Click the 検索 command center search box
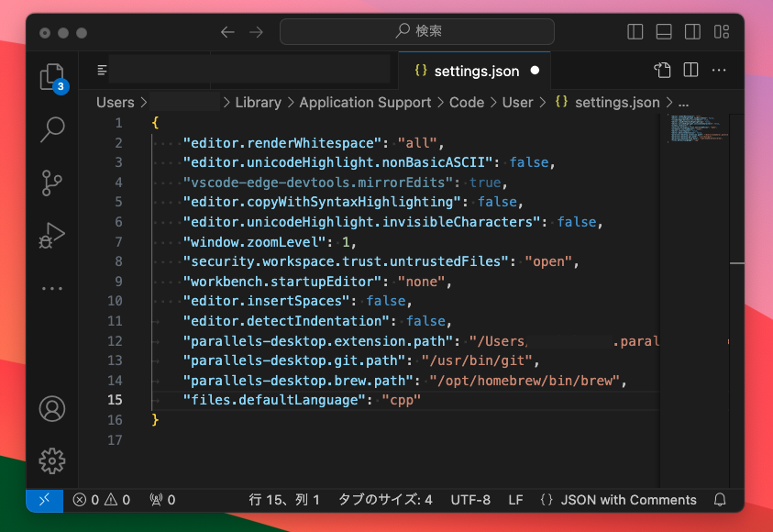 point(417,31)
